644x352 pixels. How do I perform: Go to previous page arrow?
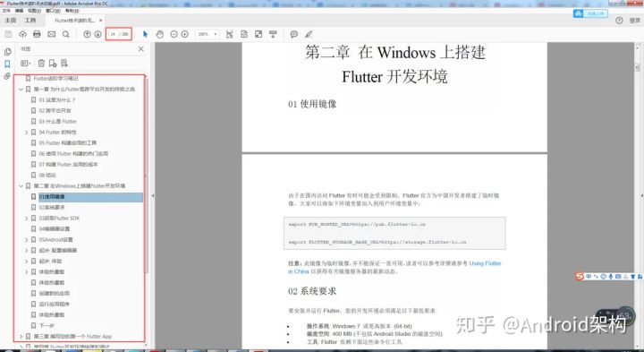[87, 35]
